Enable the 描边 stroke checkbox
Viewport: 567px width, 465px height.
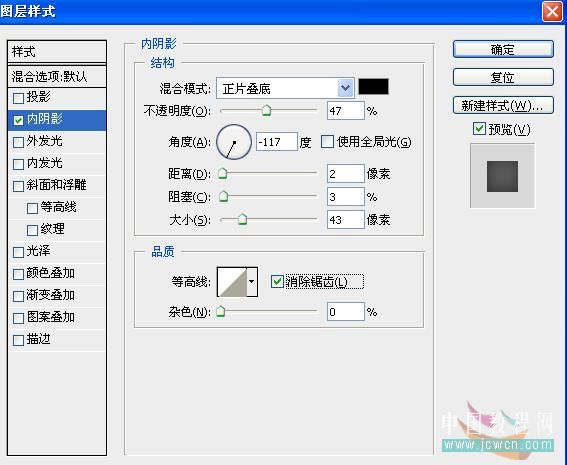click(18, 340)
